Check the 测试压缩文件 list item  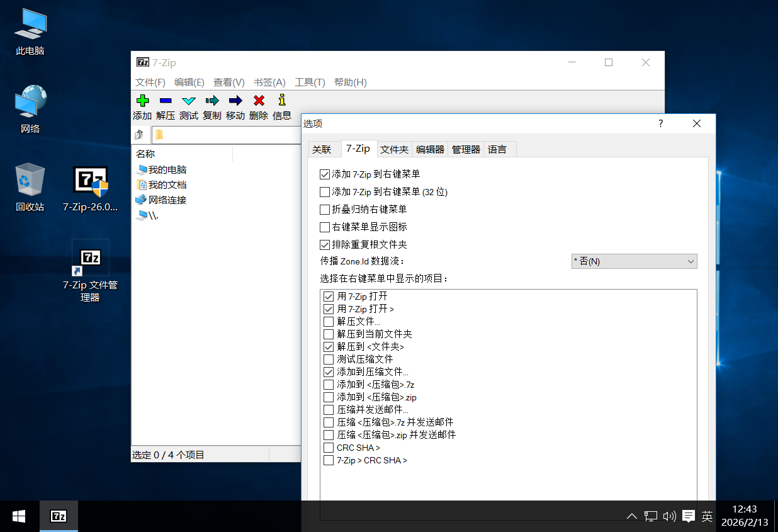(329, 359)
